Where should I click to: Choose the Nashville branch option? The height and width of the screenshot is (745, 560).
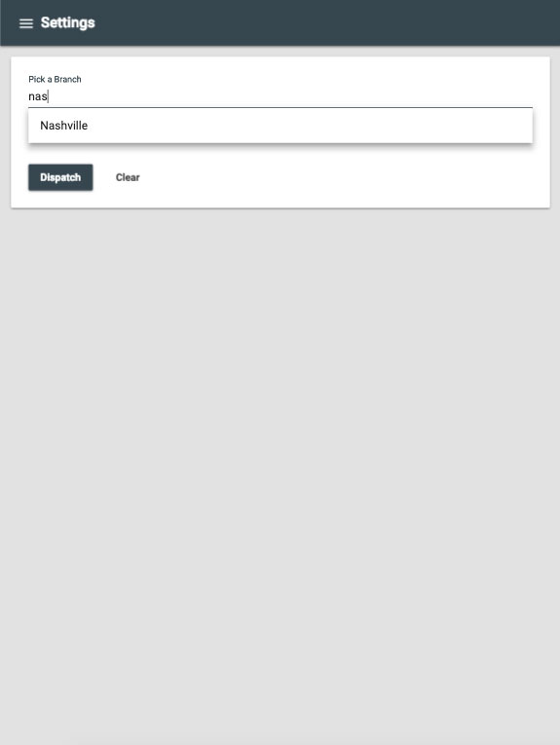[x=280, y=126]
